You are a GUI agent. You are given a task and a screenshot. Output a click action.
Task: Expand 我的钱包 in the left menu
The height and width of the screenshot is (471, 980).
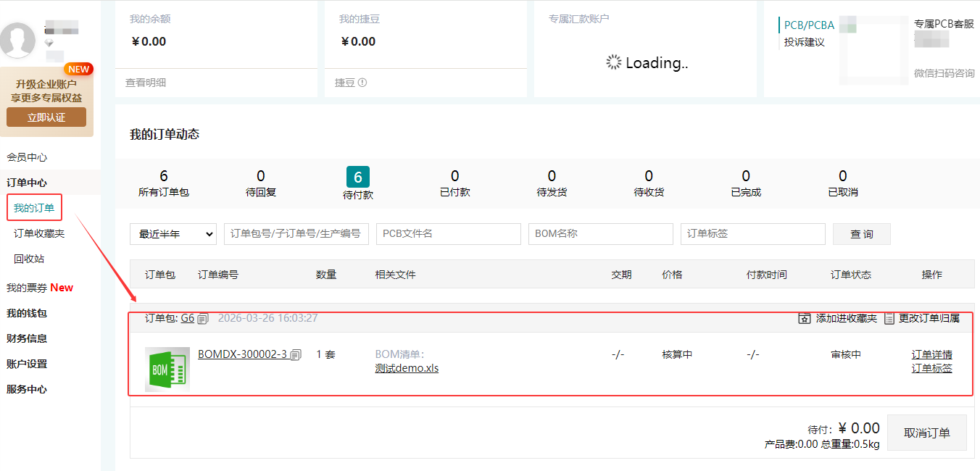point(27,313)
